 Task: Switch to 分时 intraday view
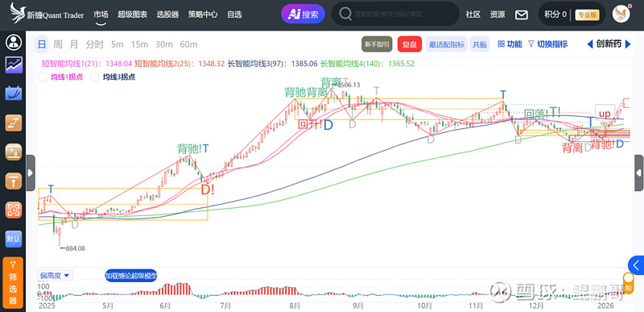point(95,44)
